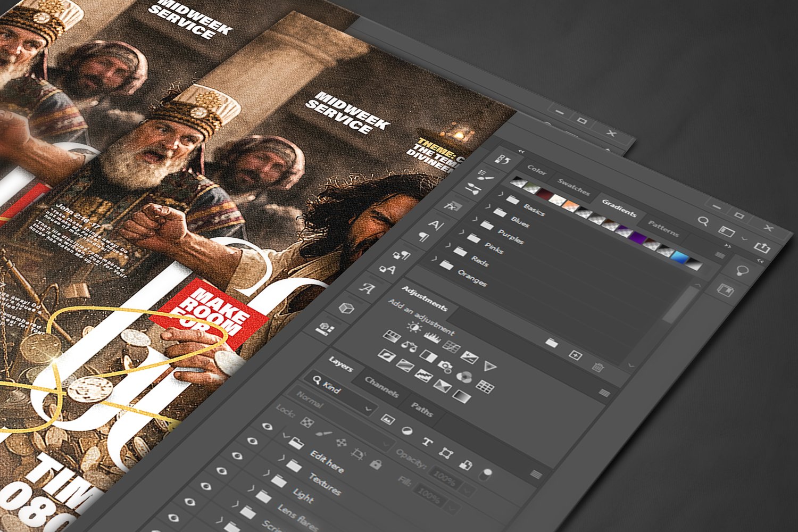
Task: Hide the Edit here layer group
Action: [x=267, y=426]
